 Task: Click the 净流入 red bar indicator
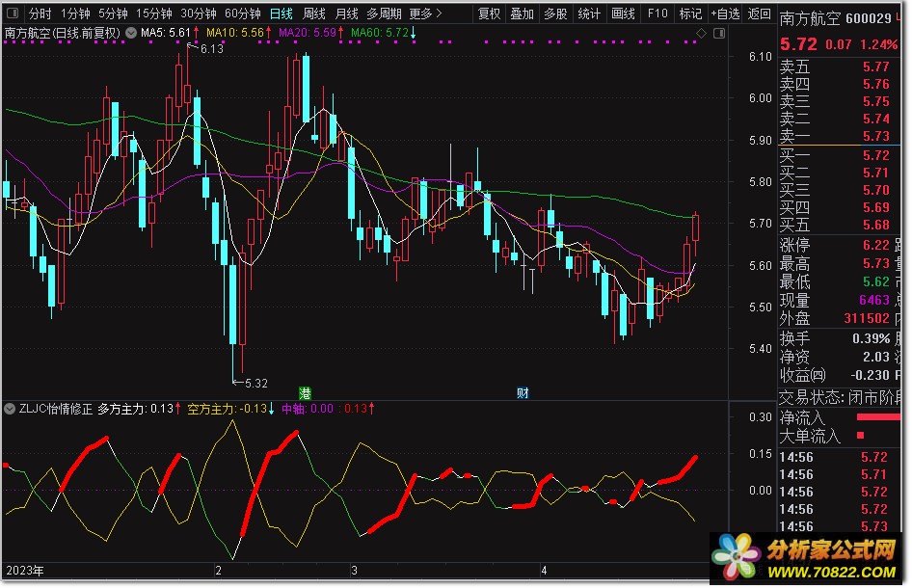tap(878, 417)
